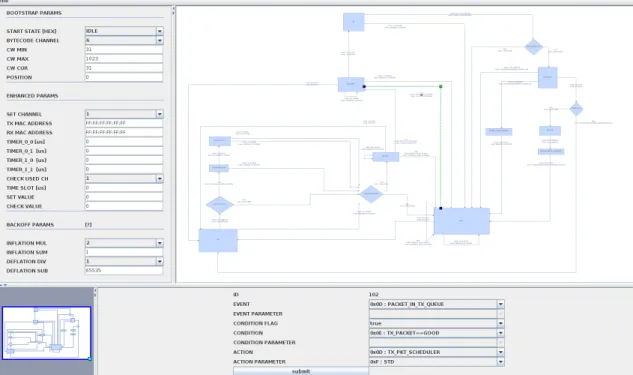Click the TIMER_1_1 input field
Image resolution: width=633 pixels, height=375 pixels.
pyautogui.click(x=124, y=169)
